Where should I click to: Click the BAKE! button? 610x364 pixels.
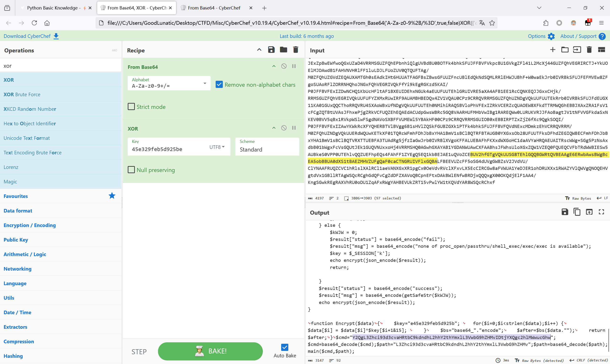pos(210,351)
